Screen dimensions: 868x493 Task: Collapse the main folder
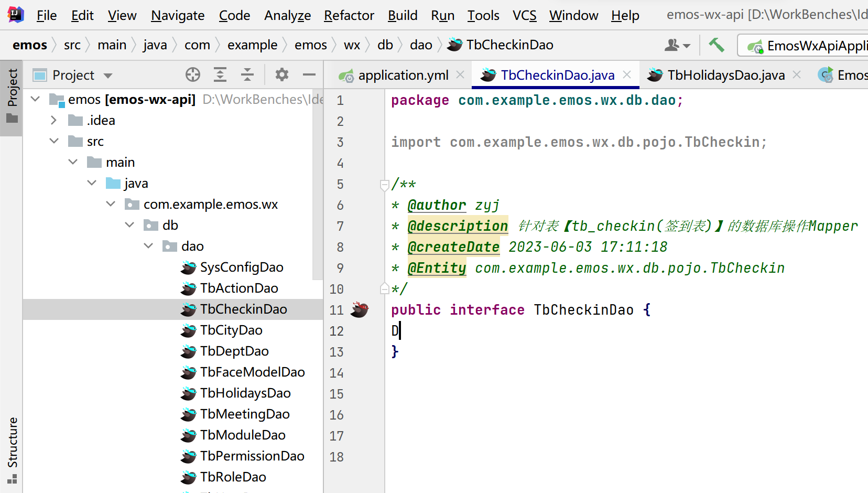tap(73, 162)
